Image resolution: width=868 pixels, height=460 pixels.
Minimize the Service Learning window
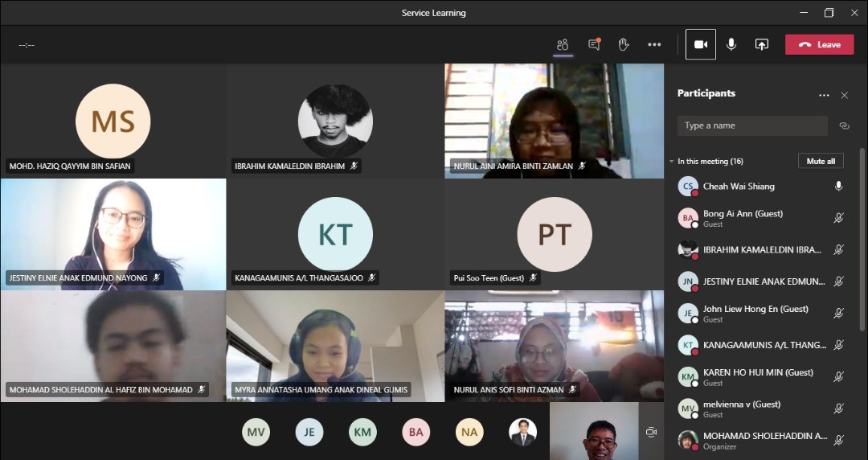tap(804, 12)
